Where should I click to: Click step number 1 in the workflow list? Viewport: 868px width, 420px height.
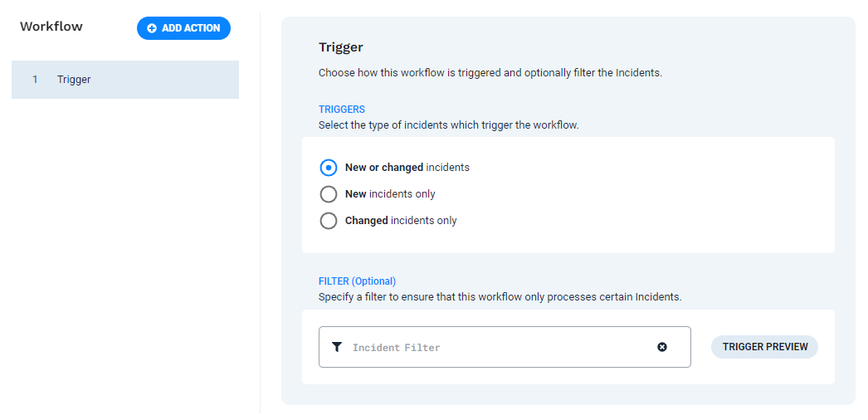pyautogui.click(x=35, y=80)
